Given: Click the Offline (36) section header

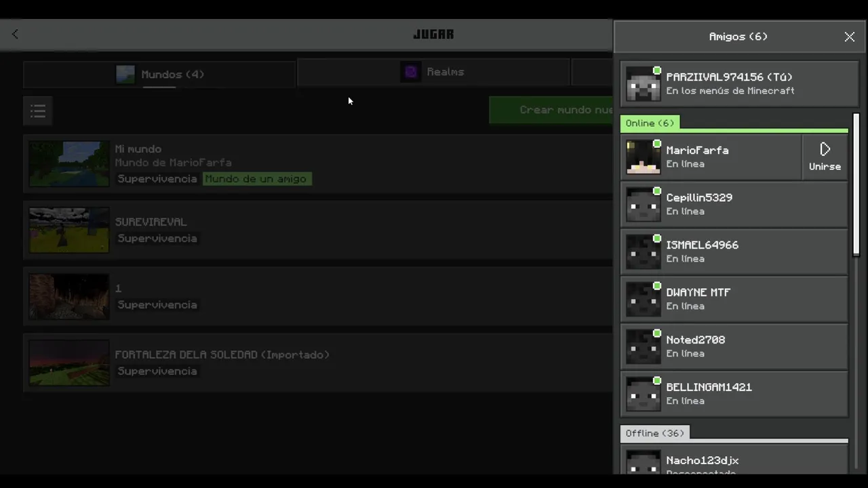Looking at the screenshot, I should [654, 433].
